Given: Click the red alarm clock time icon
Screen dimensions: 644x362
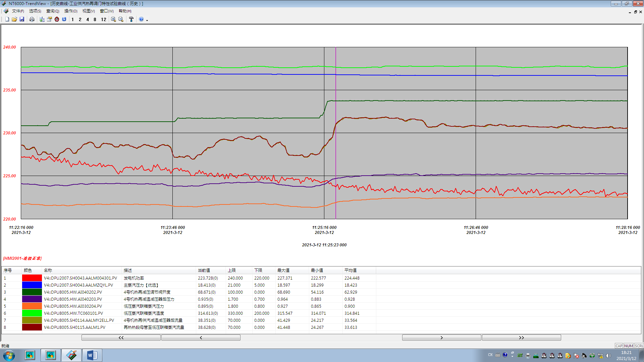Looking at the screenshot, I should [x=57, y=19].
